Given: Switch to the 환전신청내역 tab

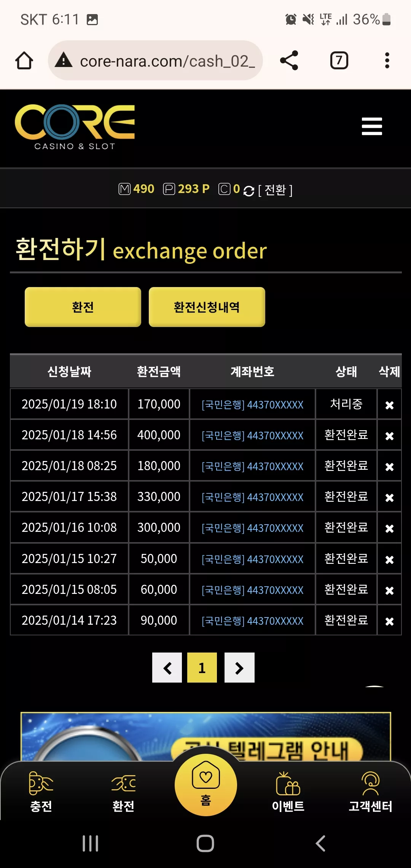Looking at the screenshot, I should tap(207, 307).
